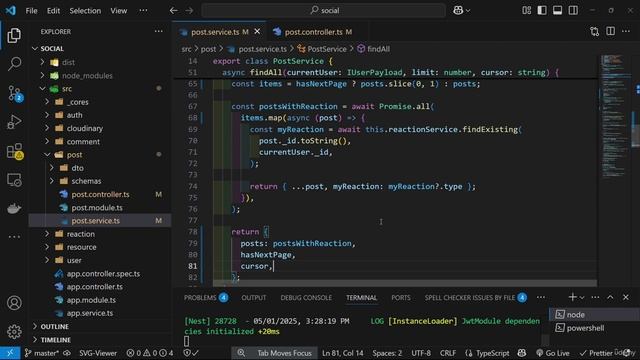Open Customize Layout icon
640x360 pixels.
tap(527, 11)
